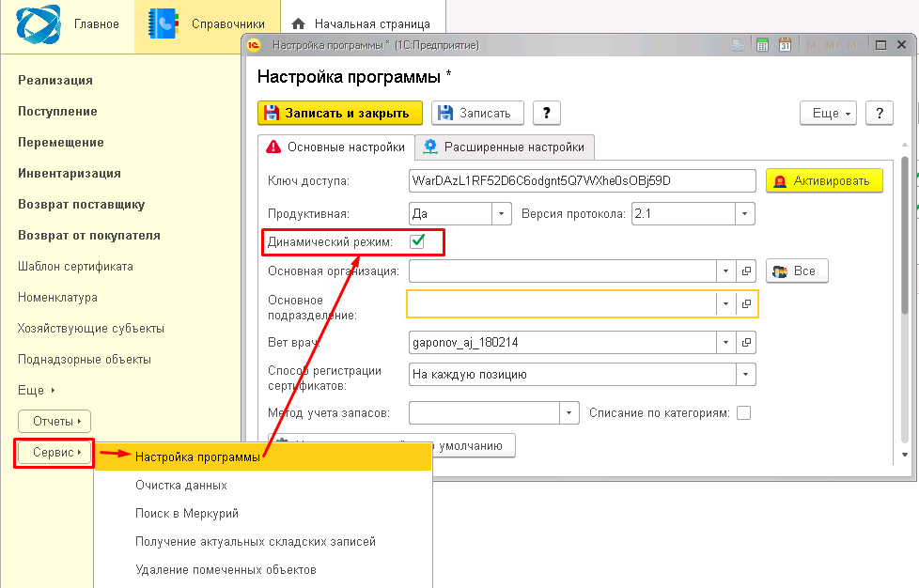Close the Настройка программы window
Screen dimensions: 919x588
(x=901, y=45)
